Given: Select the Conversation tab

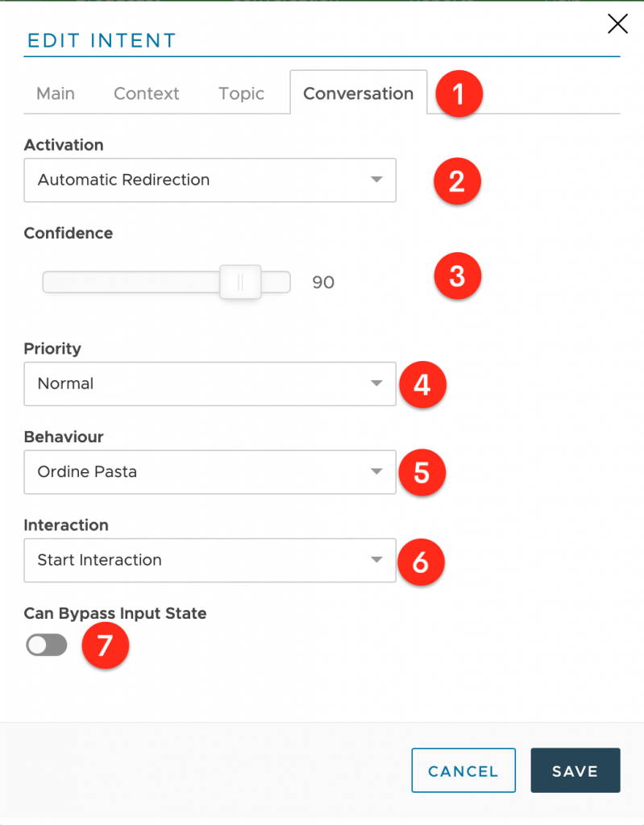Looking at the screenshot, I should 358,93.
